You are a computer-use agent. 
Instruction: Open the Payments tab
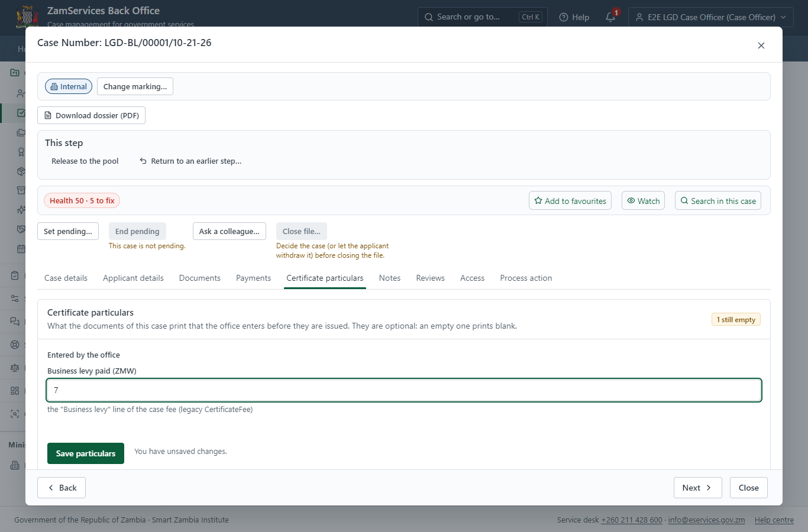click(x=253, y=278)
